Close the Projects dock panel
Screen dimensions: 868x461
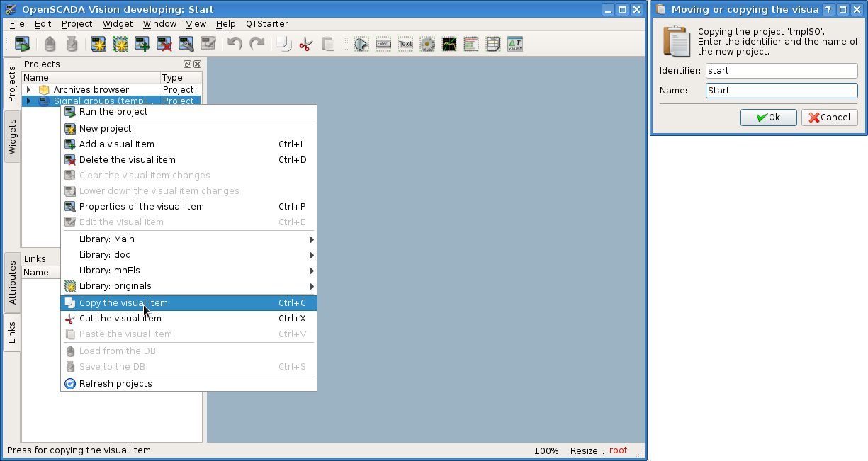(198, 64)
